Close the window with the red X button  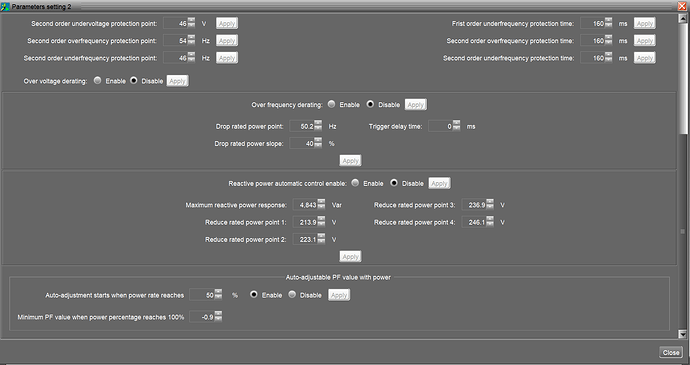pyautogui.click(x=682, y=6)
